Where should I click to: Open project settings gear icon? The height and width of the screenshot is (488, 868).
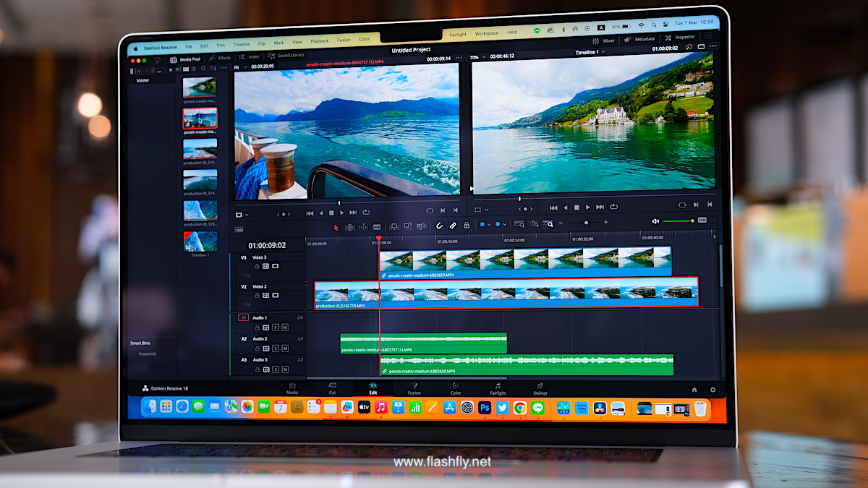click(712, 390)
